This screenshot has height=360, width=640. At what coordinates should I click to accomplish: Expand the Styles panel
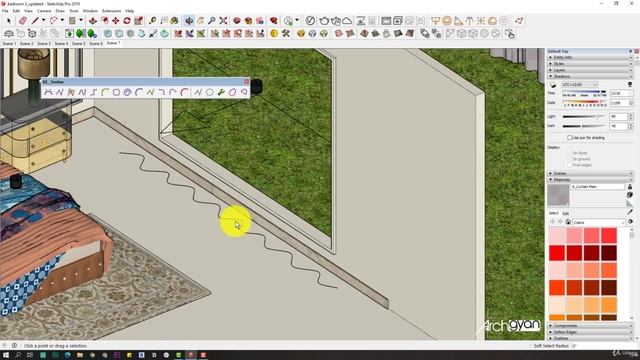pyautogui.click(x=590, y=64)
